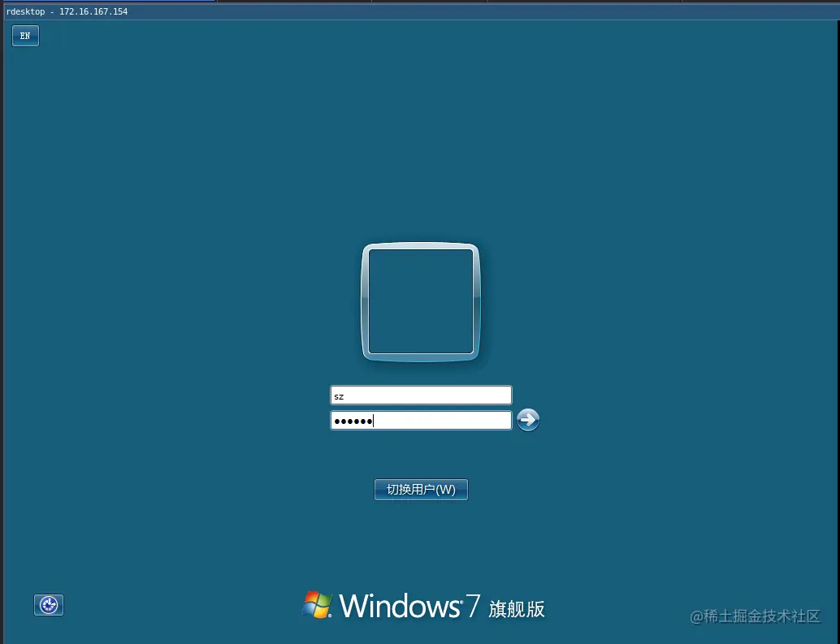Click inside the username field showing sz

pyautogui.click(x=421, y=395)
